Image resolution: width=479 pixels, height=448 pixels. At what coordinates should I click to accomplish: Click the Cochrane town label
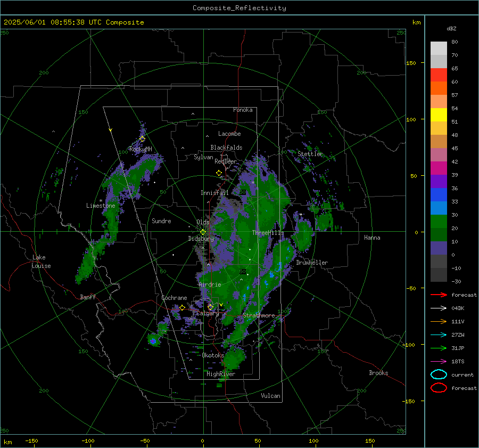click(174, 298)
